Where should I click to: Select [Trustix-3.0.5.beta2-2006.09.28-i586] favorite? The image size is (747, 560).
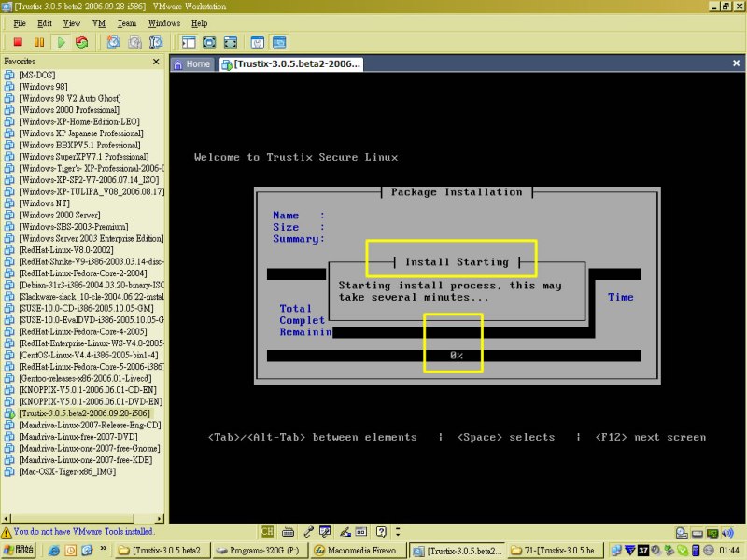click(84, 413)
